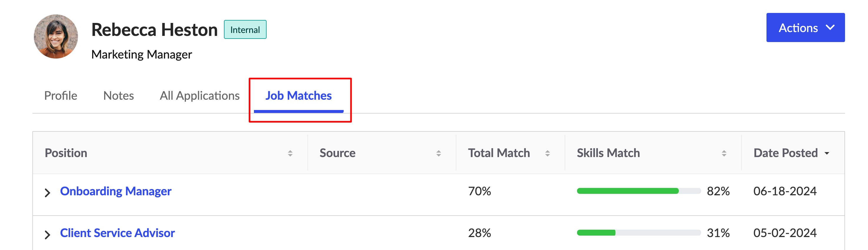
Task: Click the Date Posted descending arrow
Action: 827,153
